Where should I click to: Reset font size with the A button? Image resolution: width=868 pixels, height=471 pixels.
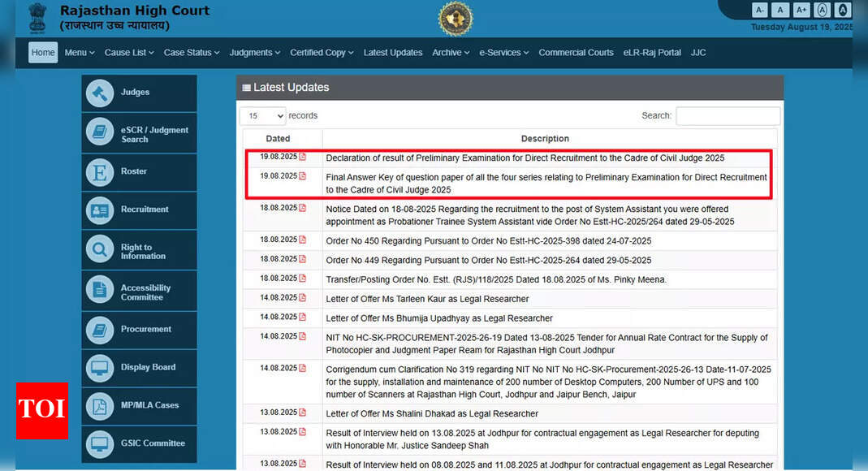tap(780, 10)
